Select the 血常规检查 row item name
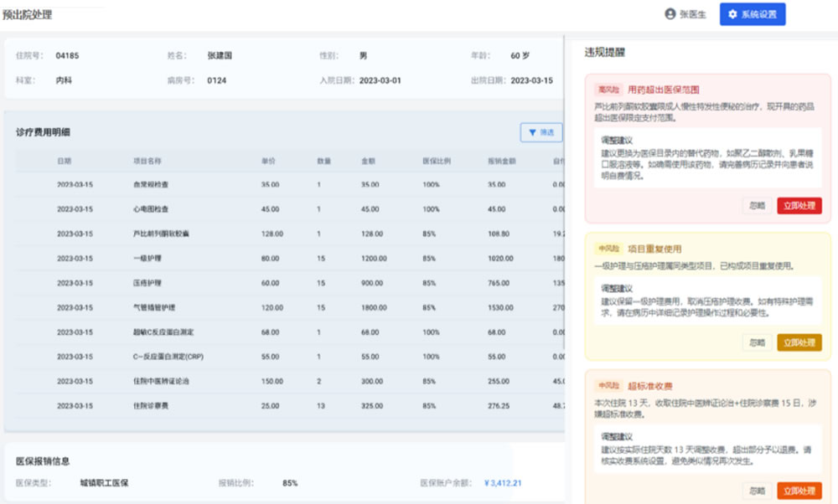The width and height of the screenshot is (838, 504). click(x=151, y=185)
